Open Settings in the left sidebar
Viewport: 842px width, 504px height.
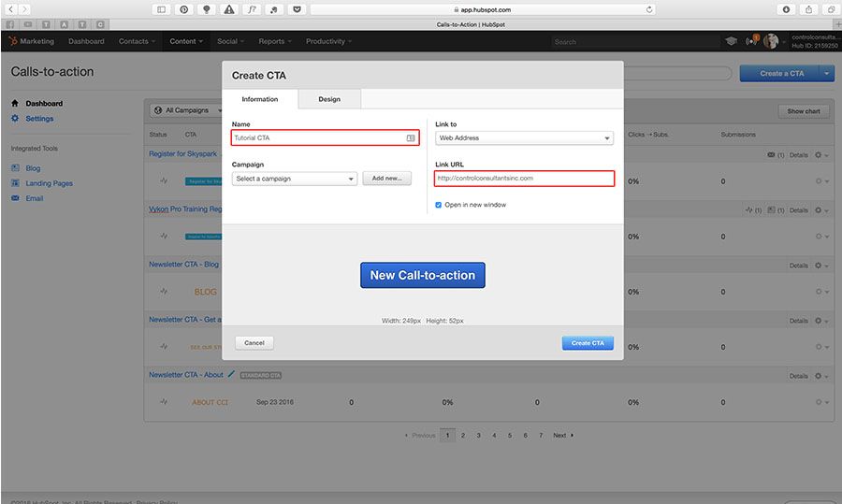(39, 119)
